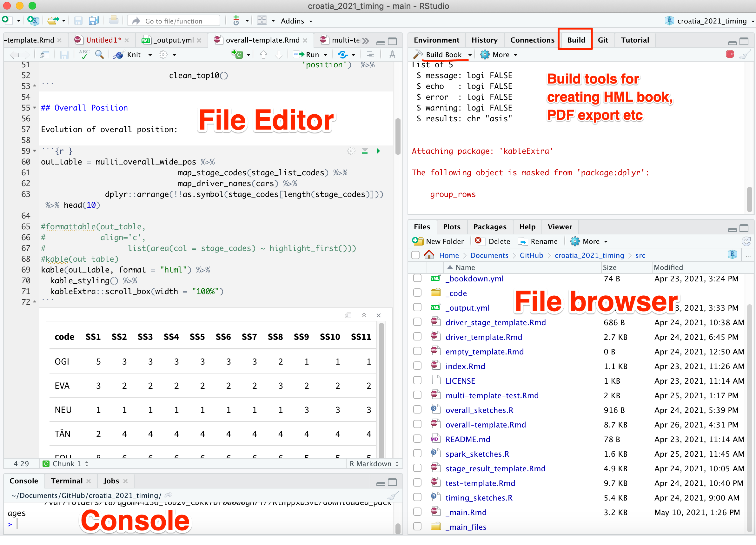Viewport: 756px width, 545px height.
Task: Click the Open file folder icon
Action: (53, 21)
